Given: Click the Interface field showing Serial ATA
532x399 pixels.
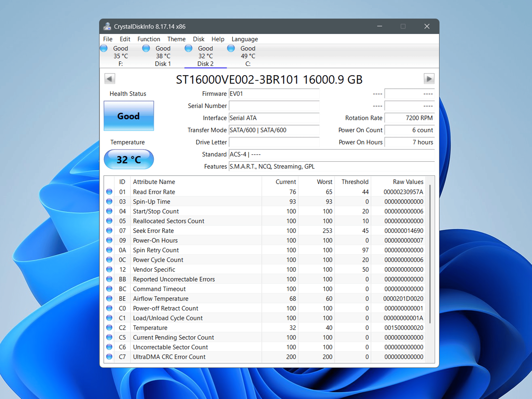Looking at the screenshot, I should [x=274, y=118].
